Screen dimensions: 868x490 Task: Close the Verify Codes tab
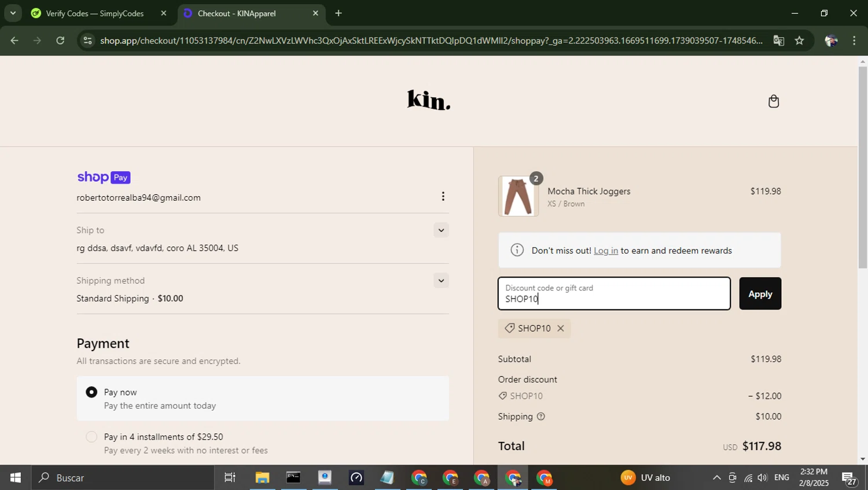click(164, 13)
